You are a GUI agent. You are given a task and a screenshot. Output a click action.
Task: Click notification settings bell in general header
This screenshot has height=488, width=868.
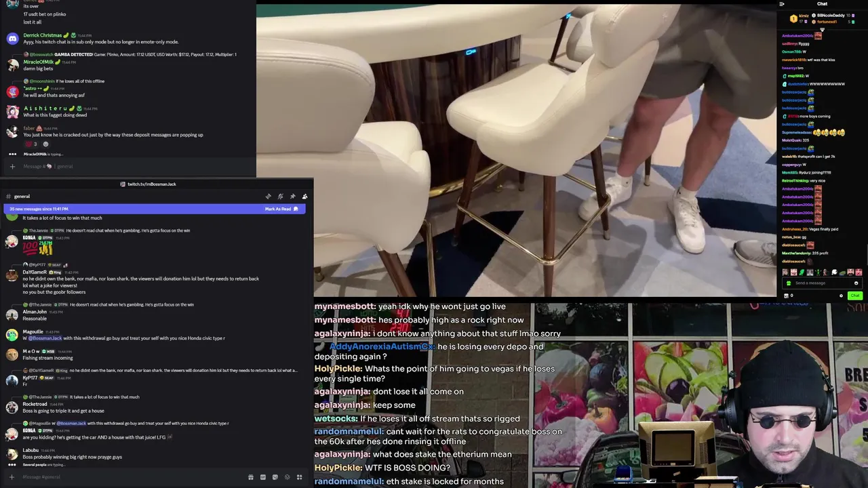tap(281, 197)
